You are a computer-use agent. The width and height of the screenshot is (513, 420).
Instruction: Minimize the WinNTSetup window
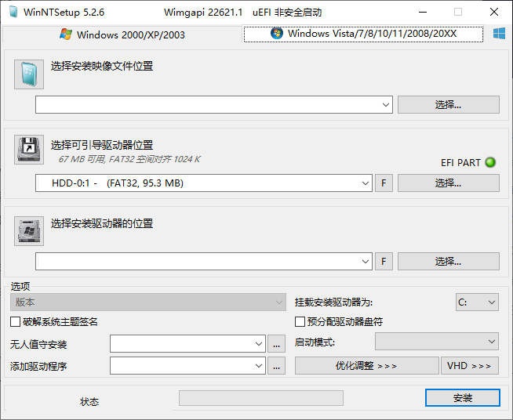click(423, 12)
